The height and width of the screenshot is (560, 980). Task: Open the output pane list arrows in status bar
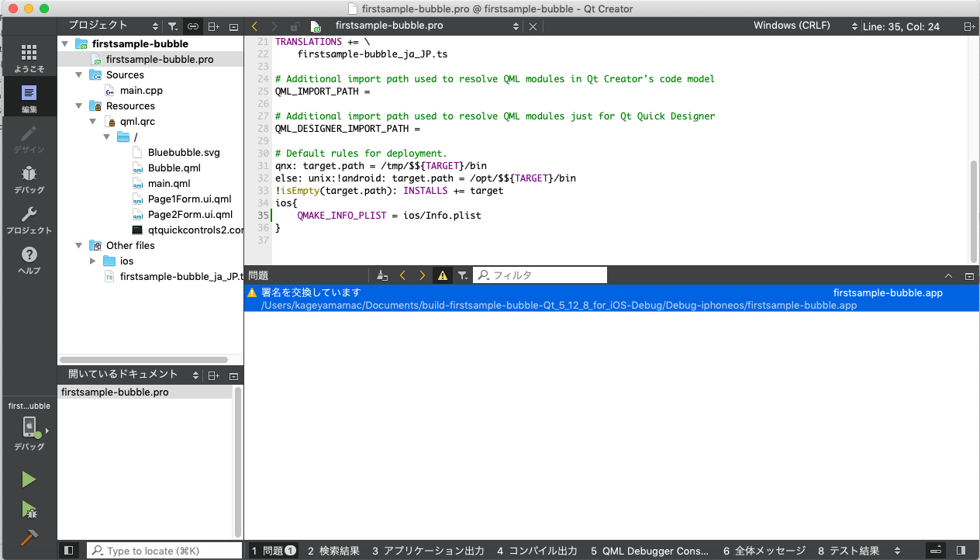point(898,551)
